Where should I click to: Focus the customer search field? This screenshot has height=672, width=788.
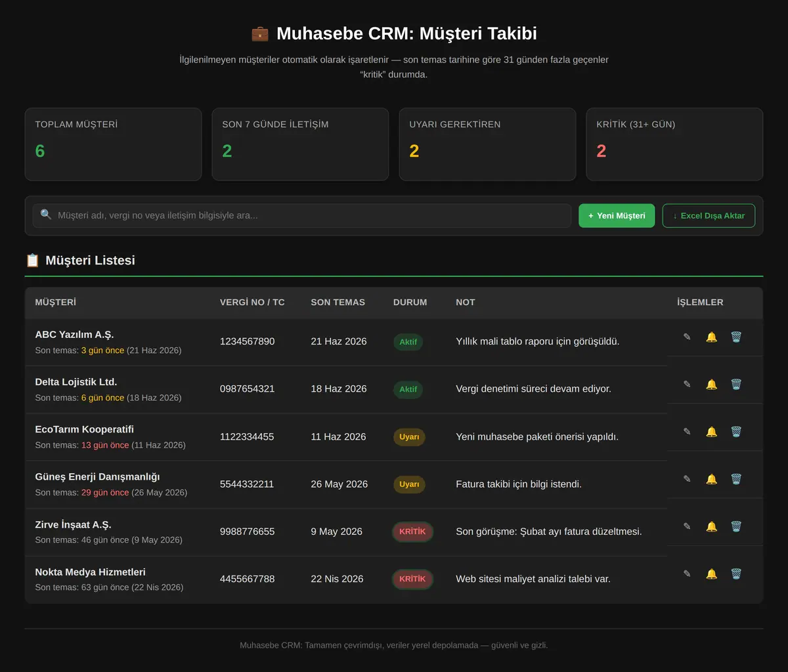tap(302, 215)
